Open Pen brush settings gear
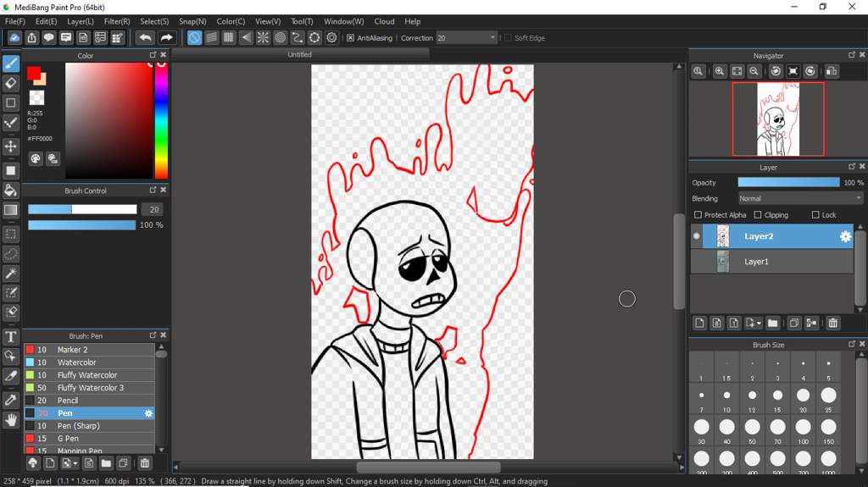Image resolution: width=868 pixels, height=487 pixels. [x=148, y=413]
